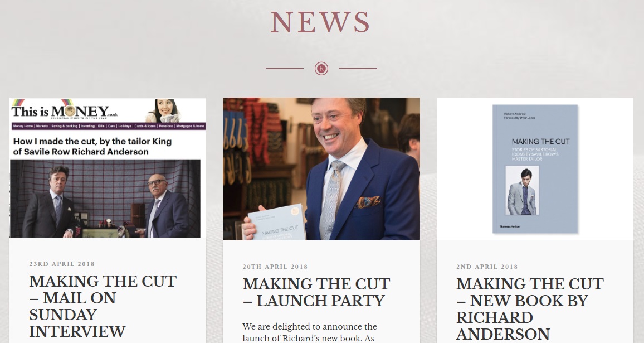The width and height of the screenshot is (644, 343).
Task: Click the 2nd April 2018 date label
Action: 487,267
